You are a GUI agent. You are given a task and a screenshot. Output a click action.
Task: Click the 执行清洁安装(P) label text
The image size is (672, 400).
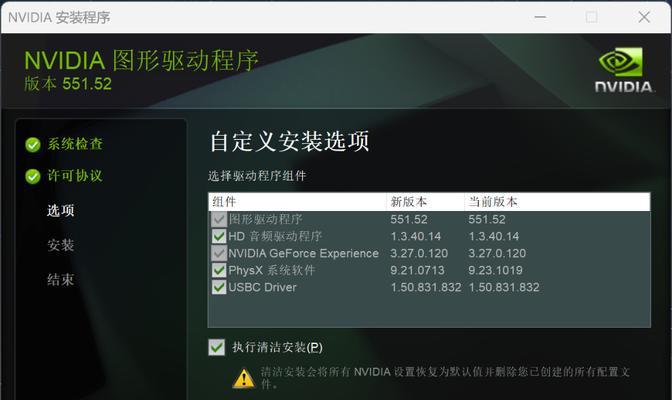tap(277, 347)
